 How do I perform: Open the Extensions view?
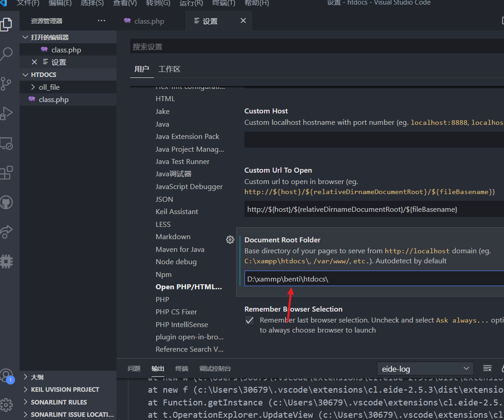coord(6,173)
